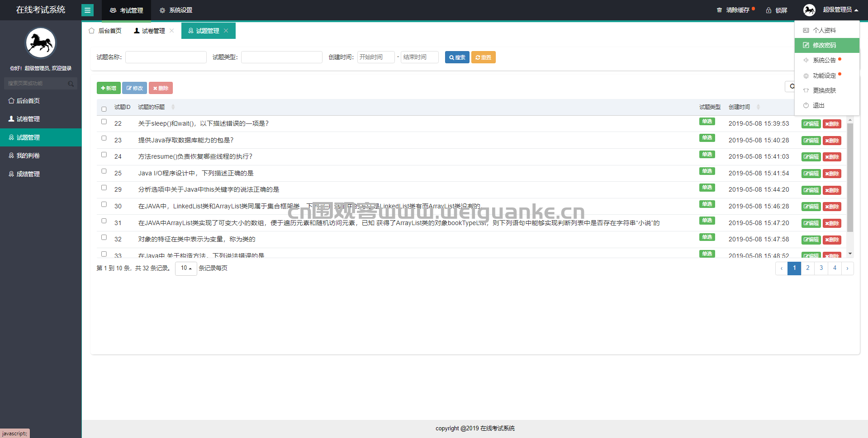
Task: Click the previous page arrow
Action: click(x=781, y=268)
